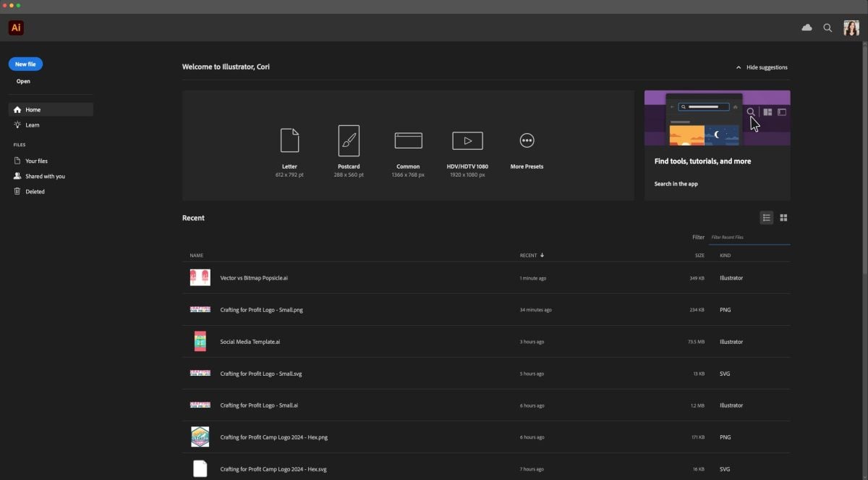Click 'SVG' kind for Logo - Small.svg
The image size is (868, 480).
[725, 374]
